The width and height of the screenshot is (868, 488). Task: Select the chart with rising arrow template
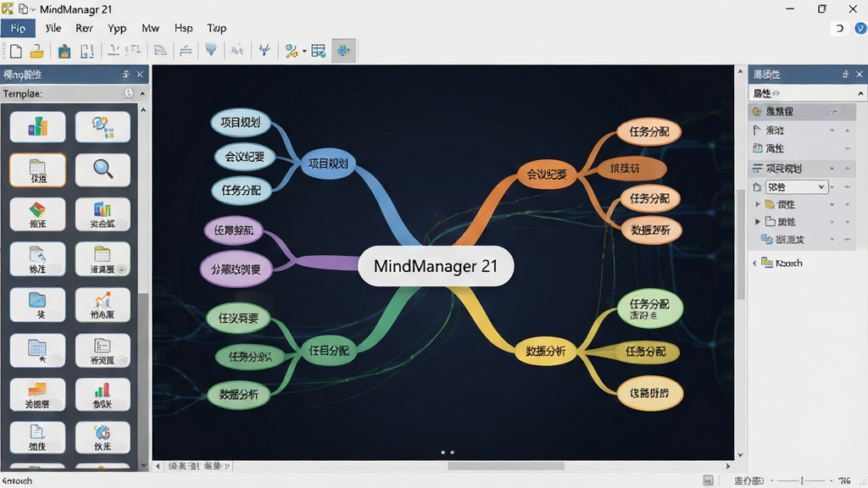click(103, 304)
